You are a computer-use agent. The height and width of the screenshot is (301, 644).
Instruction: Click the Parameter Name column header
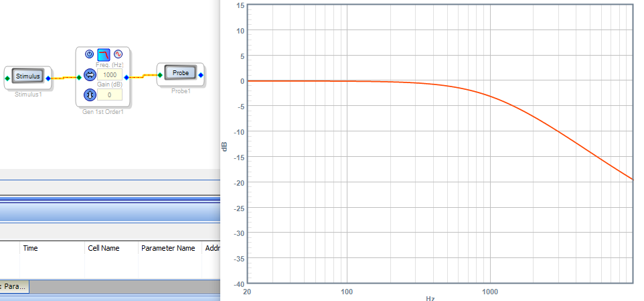point(167,248)
